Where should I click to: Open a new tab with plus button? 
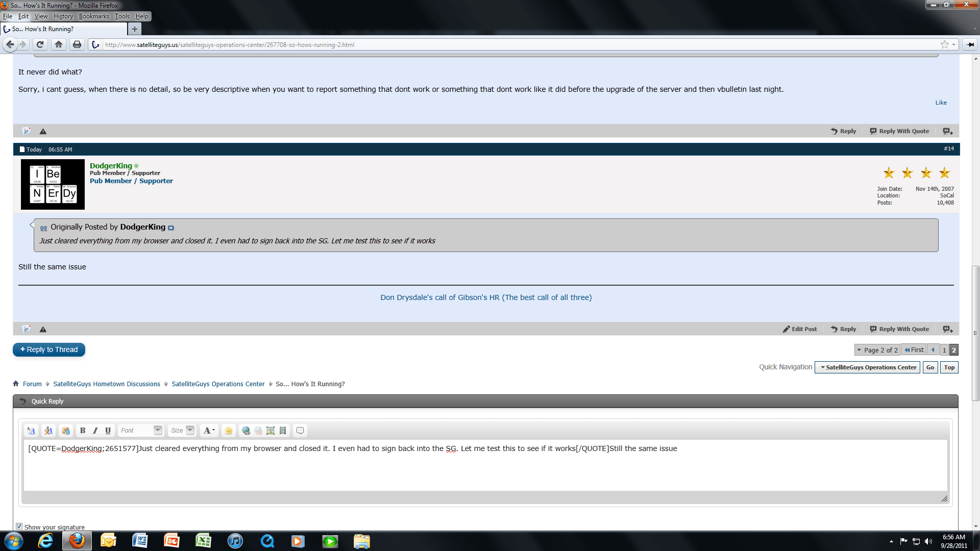tap(135, 29)
